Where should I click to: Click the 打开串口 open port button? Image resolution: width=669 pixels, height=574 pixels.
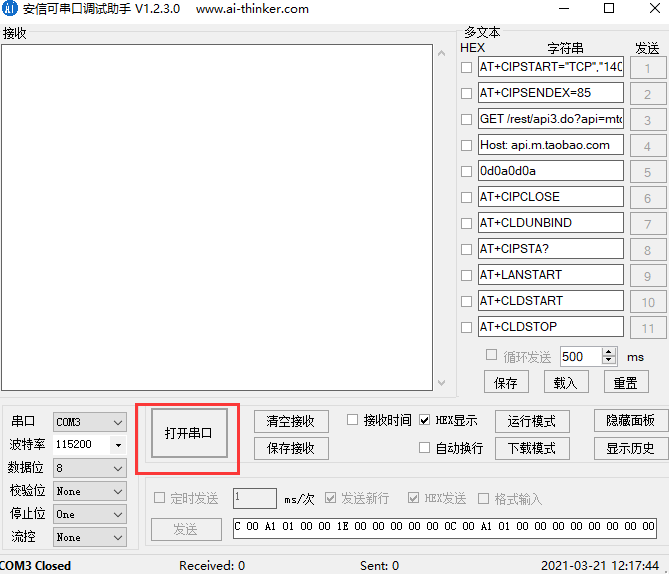click(189, 433)
